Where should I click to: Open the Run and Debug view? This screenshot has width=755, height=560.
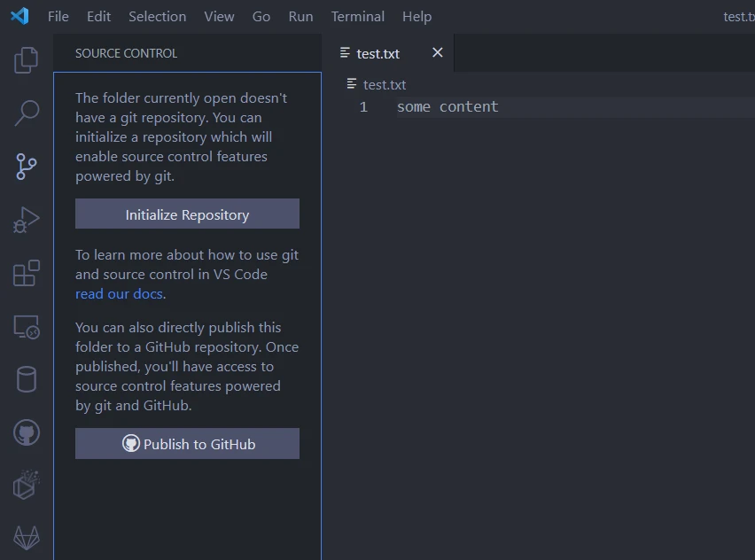[x=27, y=220]
